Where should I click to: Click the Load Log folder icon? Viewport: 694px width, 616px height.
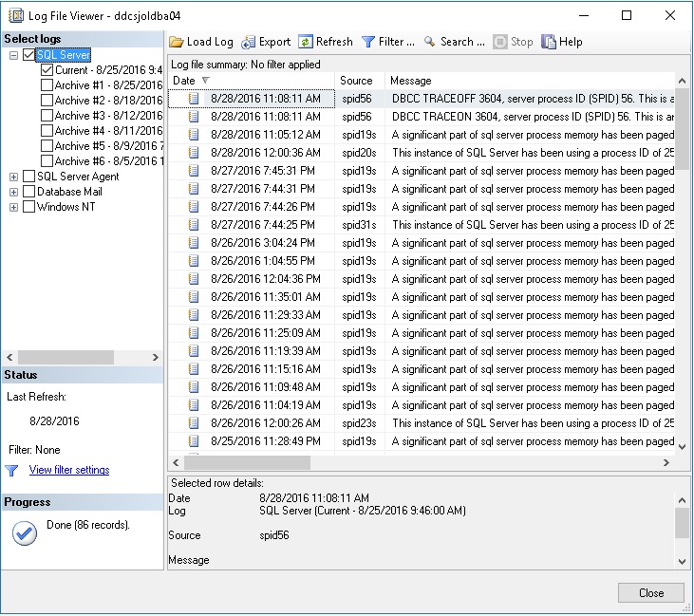point(177,42)
